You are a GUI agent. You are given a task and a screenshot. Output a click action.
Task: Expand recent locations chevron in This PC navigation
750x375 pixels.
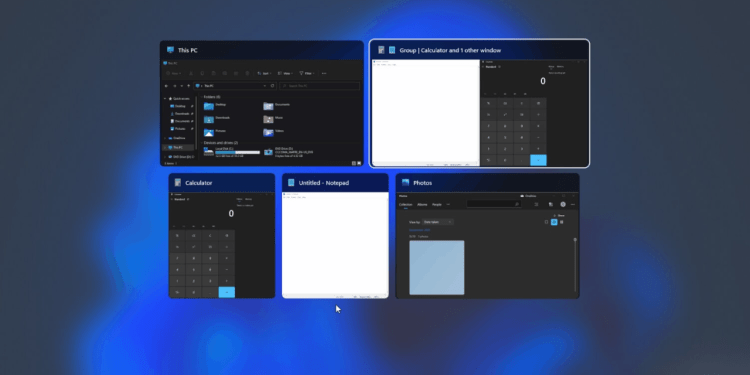pyautogui.click(x=182, y=86)
